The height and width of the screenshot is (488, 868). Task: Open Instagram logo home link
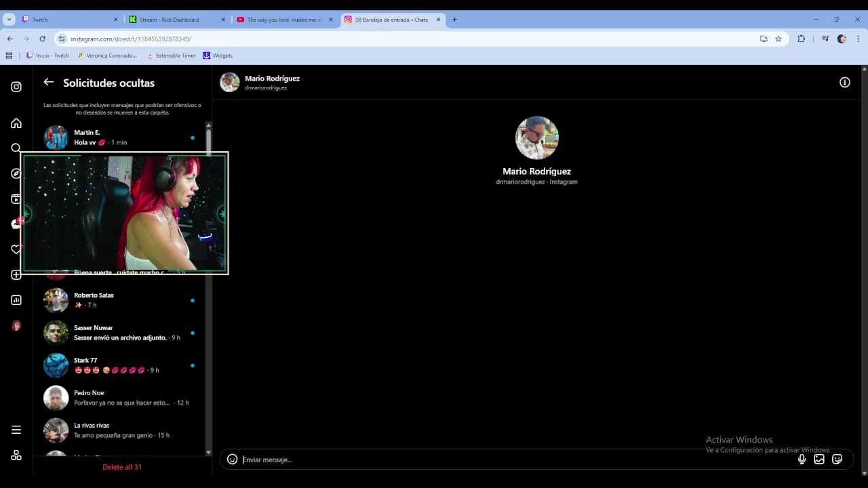(x=16, y=87)
